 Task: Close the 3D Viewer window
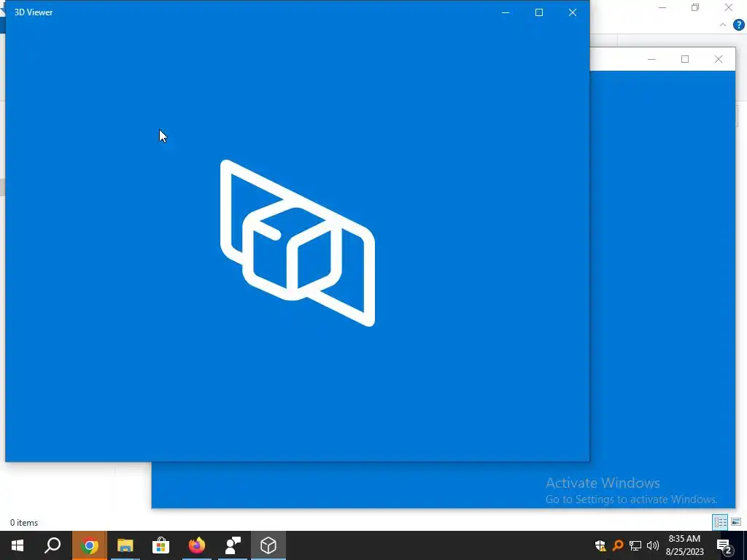pyautogui.click(x=573, y=12)
